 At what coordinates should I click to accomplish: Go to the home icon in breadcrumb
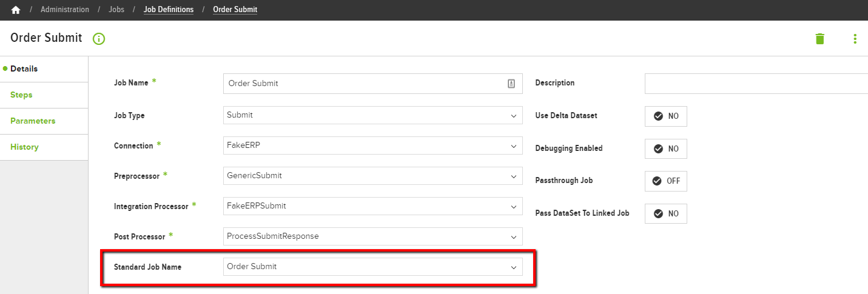[x=16, y=10]
